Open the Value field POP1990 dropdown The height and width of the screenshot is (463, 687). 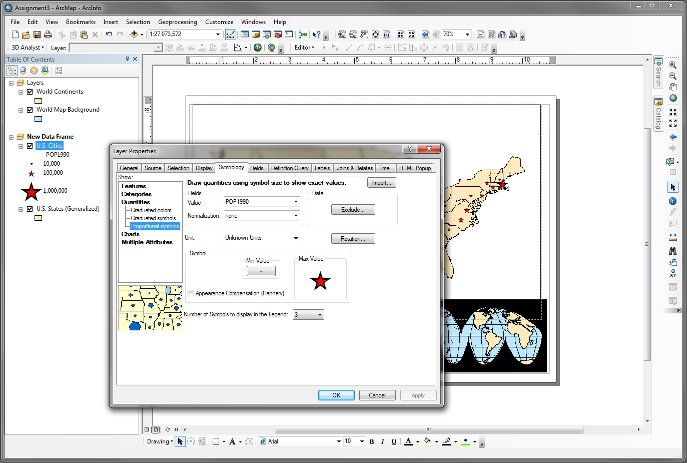(296, 201)
